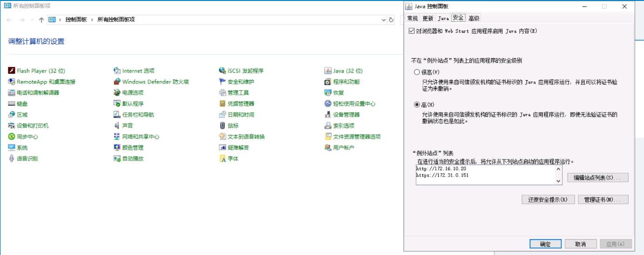This screenshot has height=255, width=644.
Task: Open the 设备和打印机 icon
Action: point(12,125)
